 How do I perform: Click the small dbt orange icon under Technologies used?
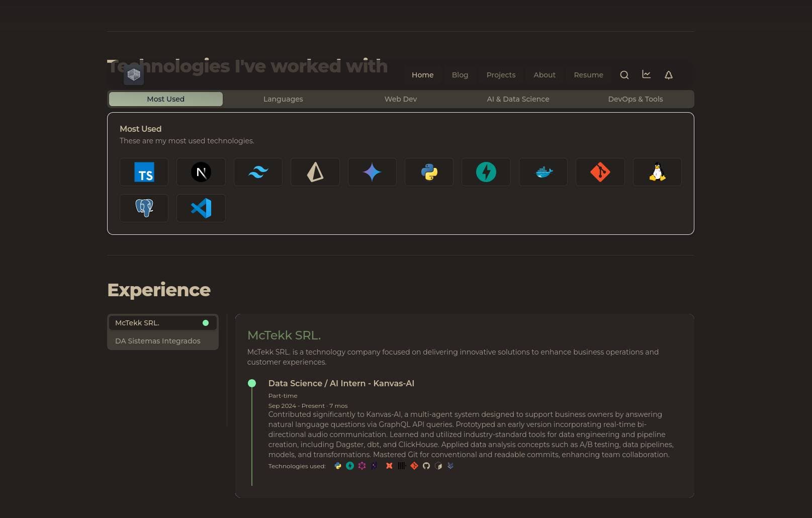click(389, 466)
